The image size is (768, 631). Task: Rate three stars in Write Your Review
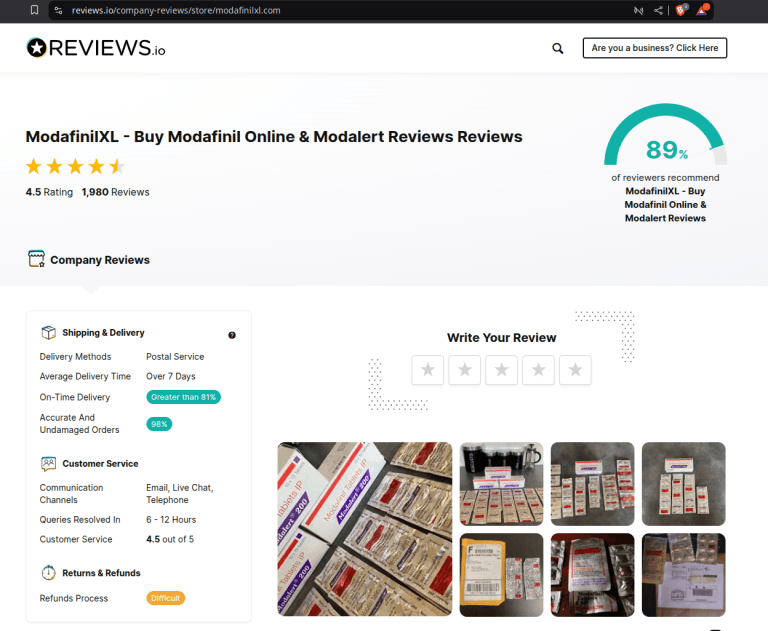point(501,370)
